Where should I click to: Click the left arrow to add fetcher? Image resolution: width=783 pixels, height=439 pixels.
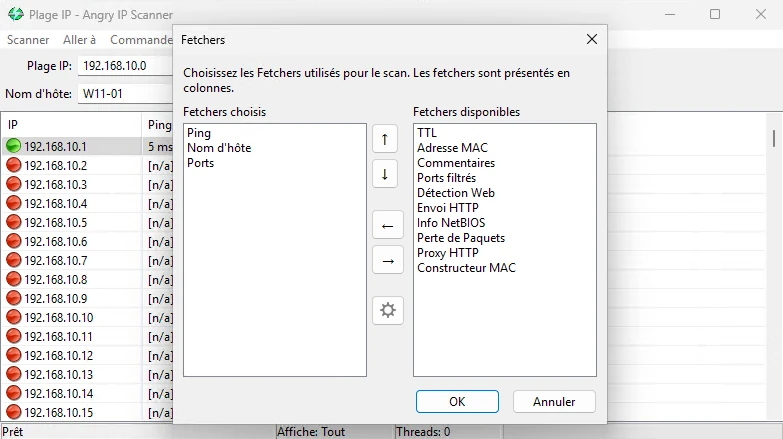click(387, 226)
